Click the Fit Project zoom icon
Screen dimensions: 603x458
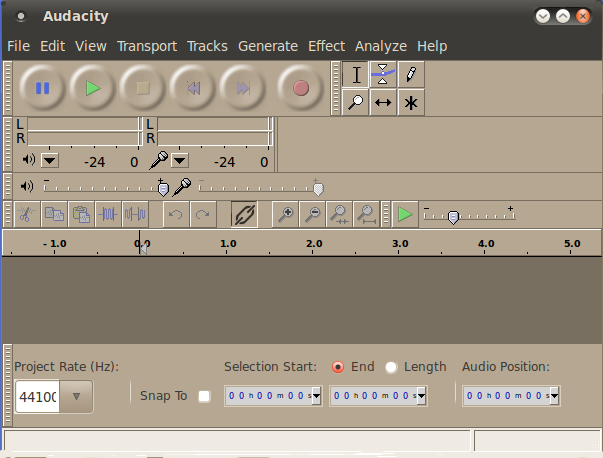[366, 214]
